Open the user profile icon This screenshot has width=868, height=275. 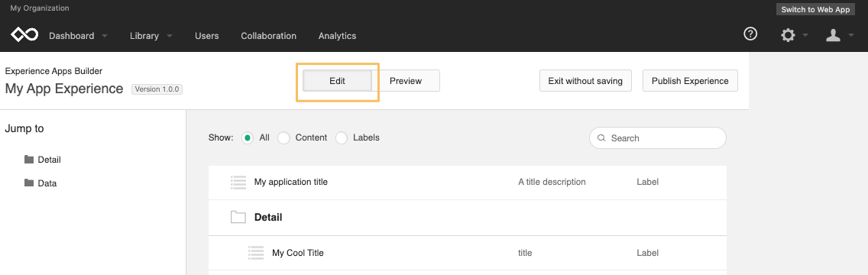point(833,35)
